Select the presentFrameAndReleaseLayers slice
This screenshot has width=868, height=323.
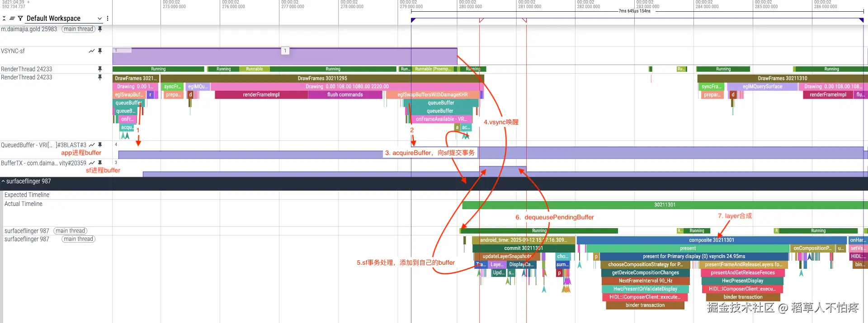point(743,264)
